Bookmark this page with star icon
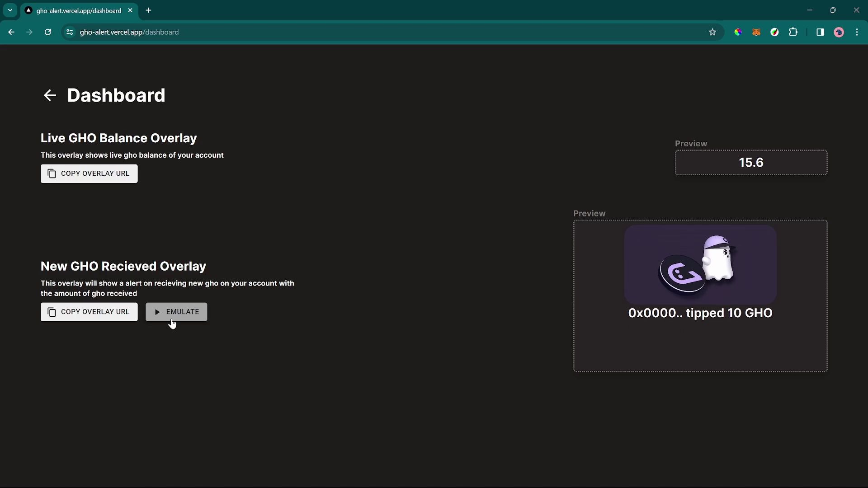 (712, 32)
